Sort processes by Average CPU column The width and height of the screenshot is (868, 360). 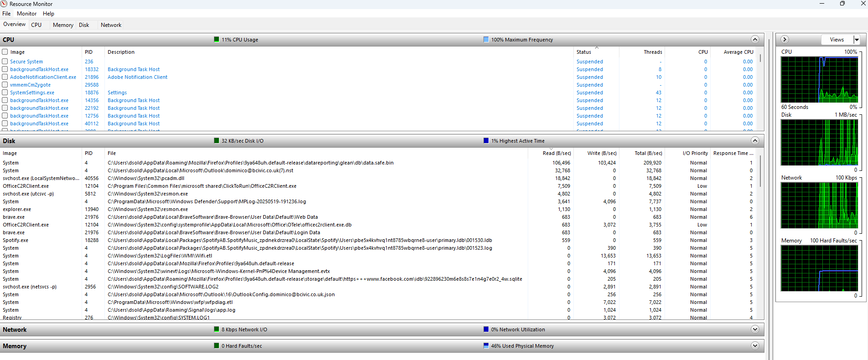[x=738, y=52]
